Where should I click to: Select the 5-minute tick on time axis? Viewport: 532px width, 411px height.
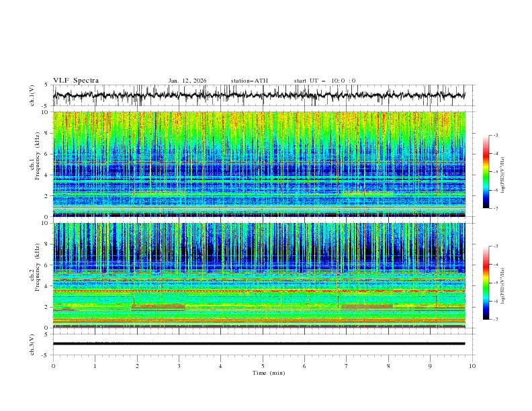pos(263,366)
